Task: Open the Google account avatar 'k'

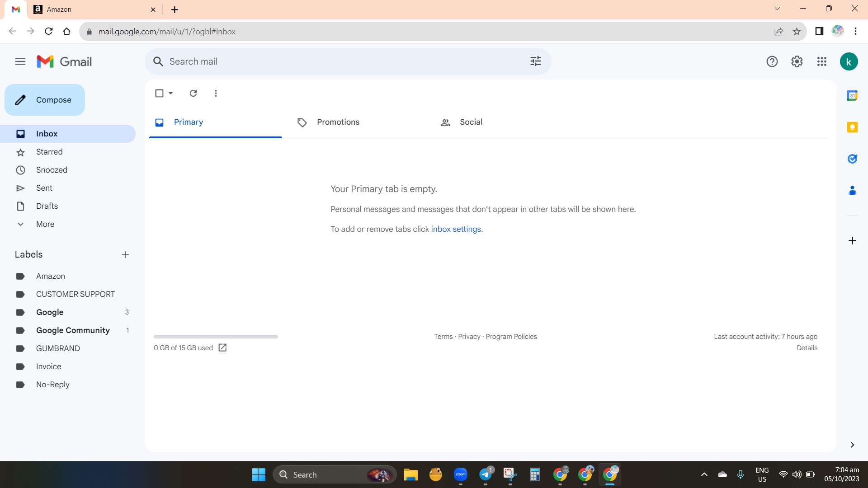Action: [x=849, y=61]
